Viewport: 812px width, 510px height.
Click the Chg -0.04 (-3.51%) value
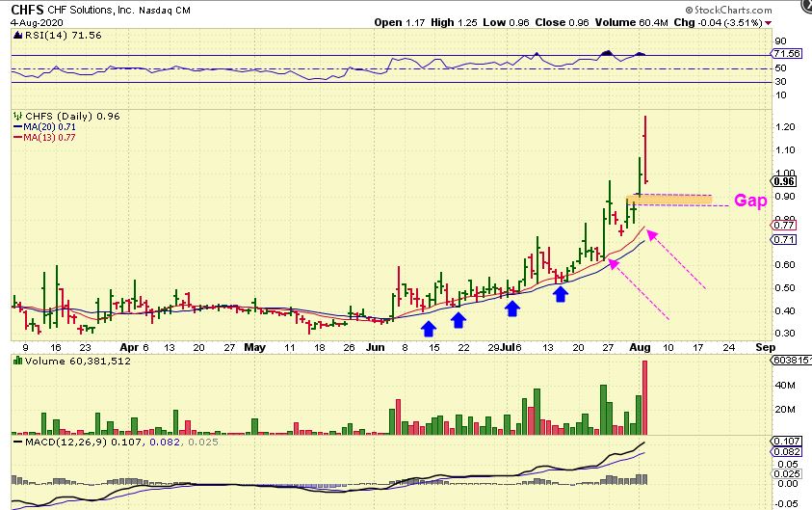(x=718, y=22)
